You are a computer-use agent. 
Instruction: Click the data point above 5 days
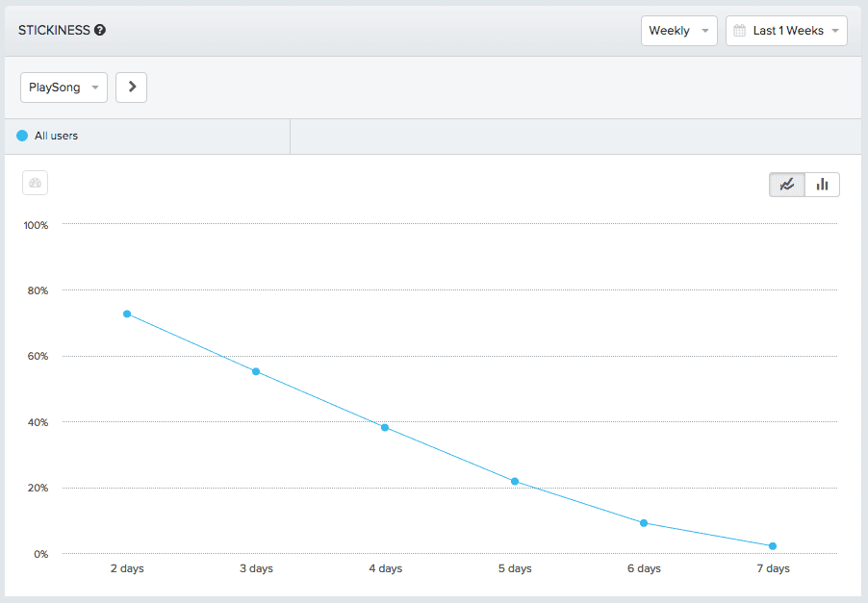tap(515, 481)
